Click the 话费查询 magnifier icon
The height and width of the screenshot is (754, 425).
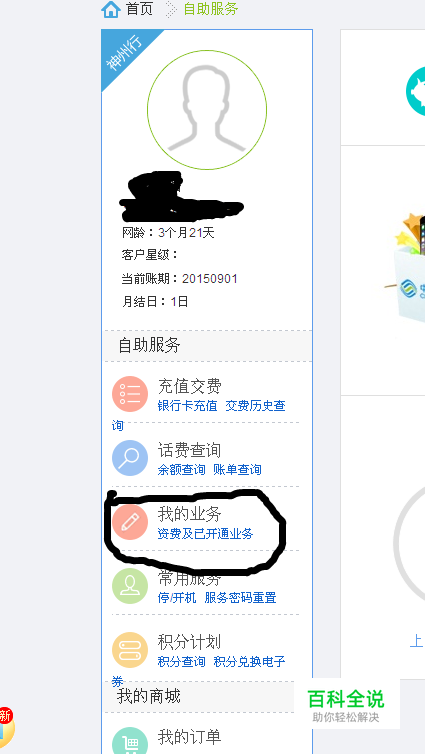130,458
